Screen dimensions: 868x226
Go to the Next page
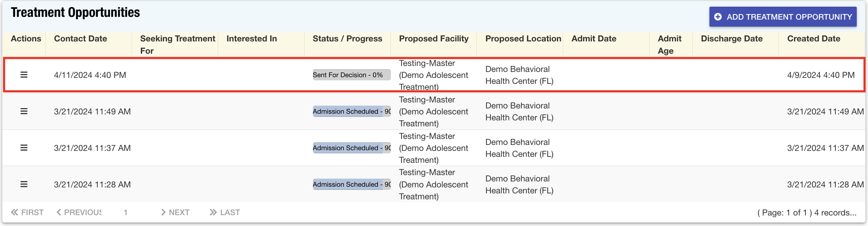coord(175,212)
